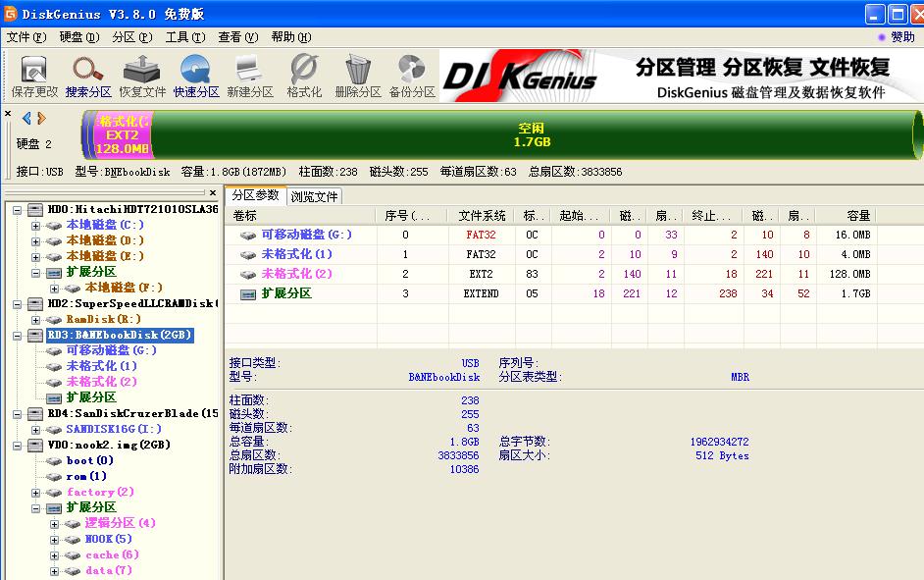
Task: Expand 本地磁盘 (D:) tree node
Action: point(36,241)
